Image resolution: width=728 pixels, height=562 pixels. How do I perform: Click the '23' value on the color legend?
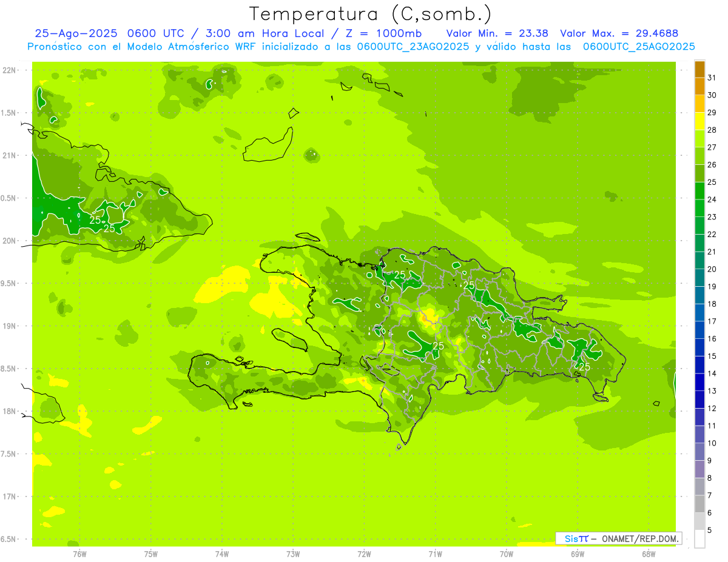(712, 217)
